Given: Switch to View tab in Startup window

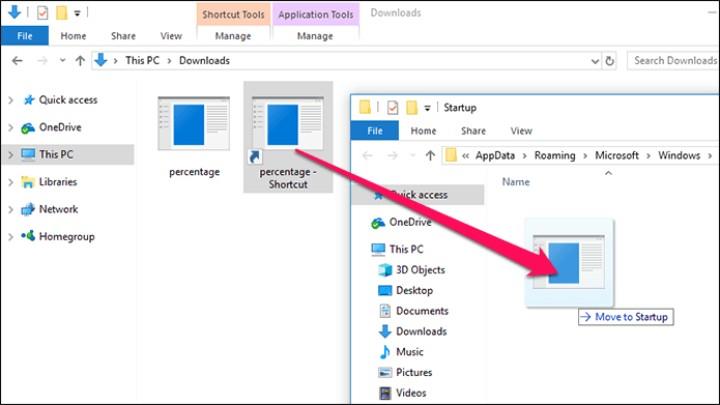Looking at the screenshot, I should 521,131.
